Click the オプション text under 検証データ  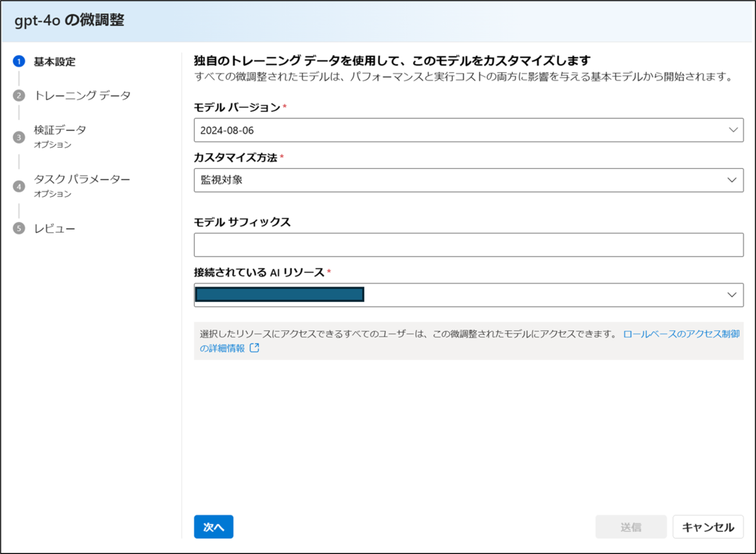(52, 145)
